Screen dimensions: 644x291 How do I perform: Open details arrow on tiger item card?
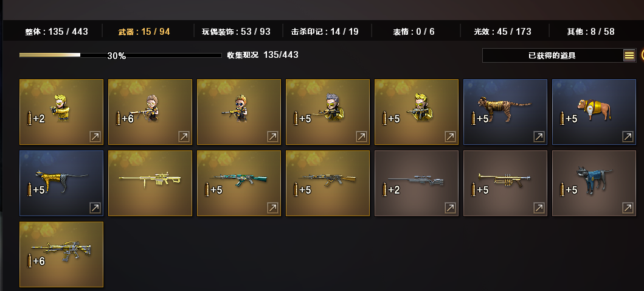538,137
